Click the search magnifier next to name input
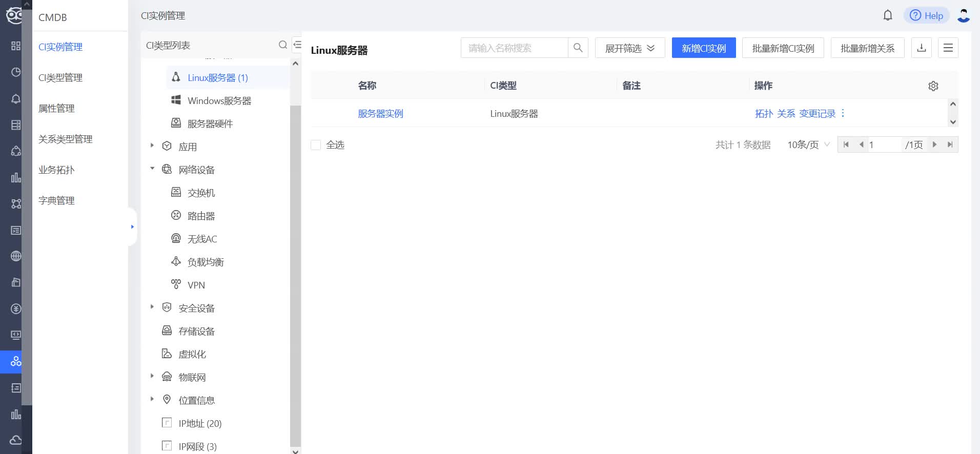Image resolution: width=980 pixels, height=454 pixels. coord(578,48)
